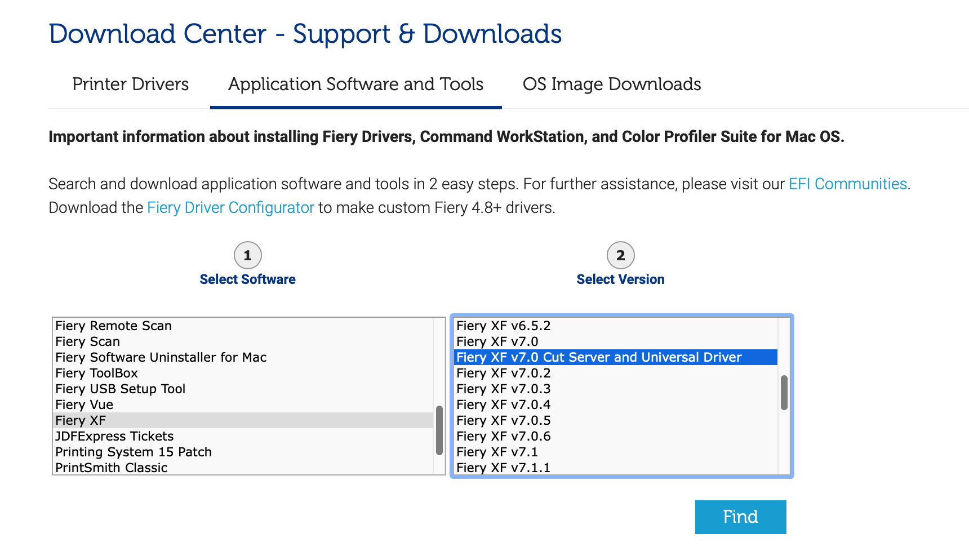The width and height of the screenshot is (969, 560).
Task: Select Fiery USB Setup Tool
Action: tap(120, 389)
